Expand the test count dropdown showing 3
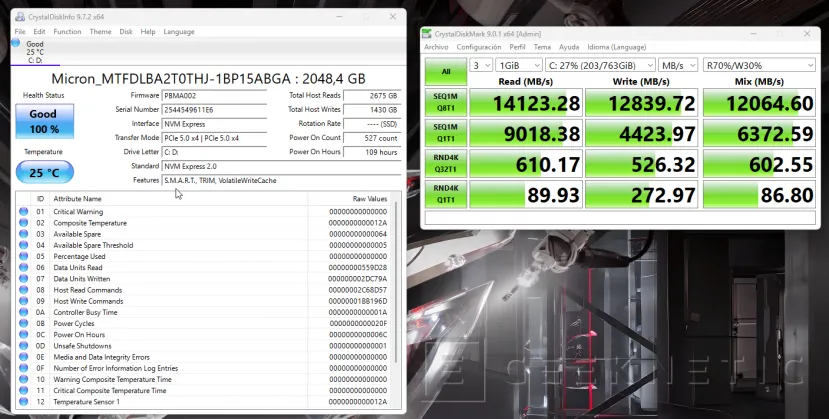Viewport: 829px width, 419px height. (x=481, y=66)
